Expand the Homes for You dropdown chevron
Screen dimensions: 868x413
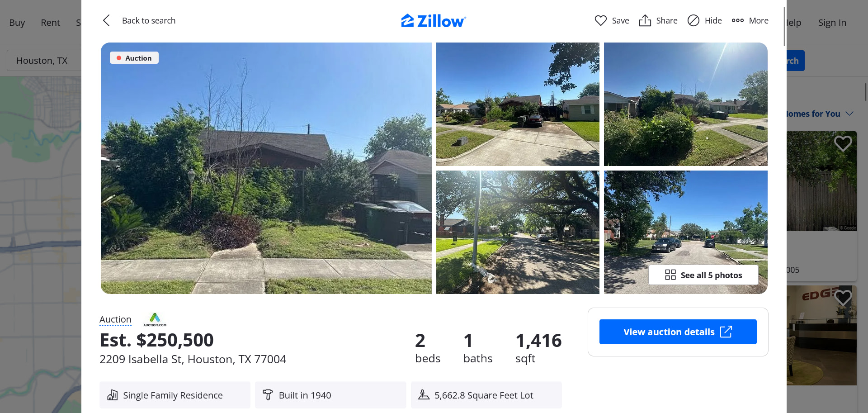pos(849,114)
